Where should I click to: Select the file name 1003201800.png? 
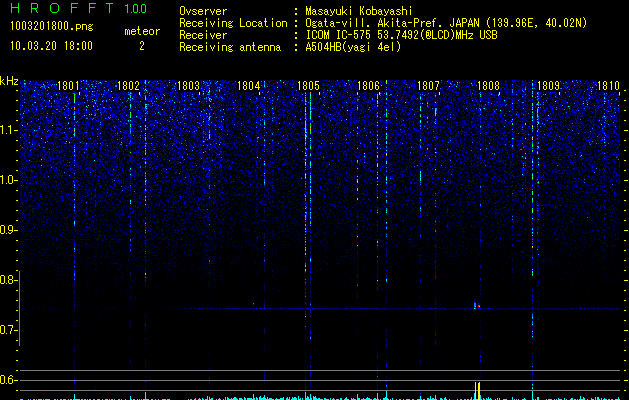coord(52,26)
